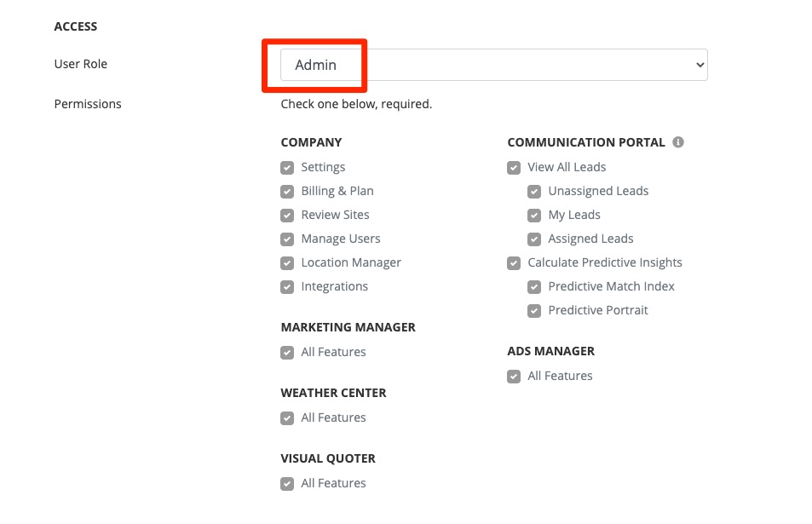Toggle the Settings checkbox

[287, 168]
